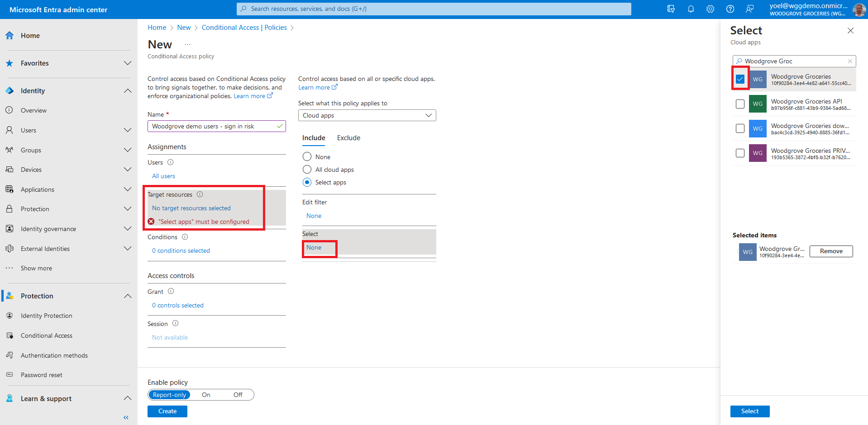Select the All cloud apps radio button
Screen dimensions: 868x425
[x=307, y=170]
